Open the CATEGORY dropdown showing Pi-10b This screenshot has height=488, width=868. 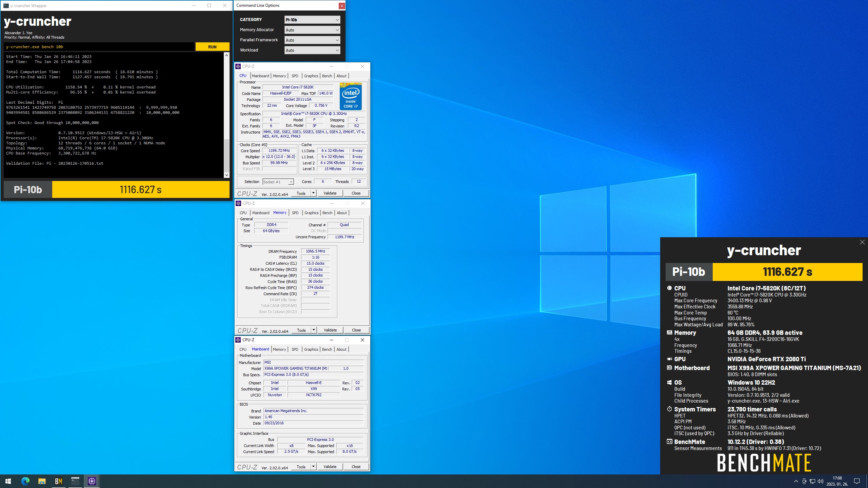tap(312, 20)
